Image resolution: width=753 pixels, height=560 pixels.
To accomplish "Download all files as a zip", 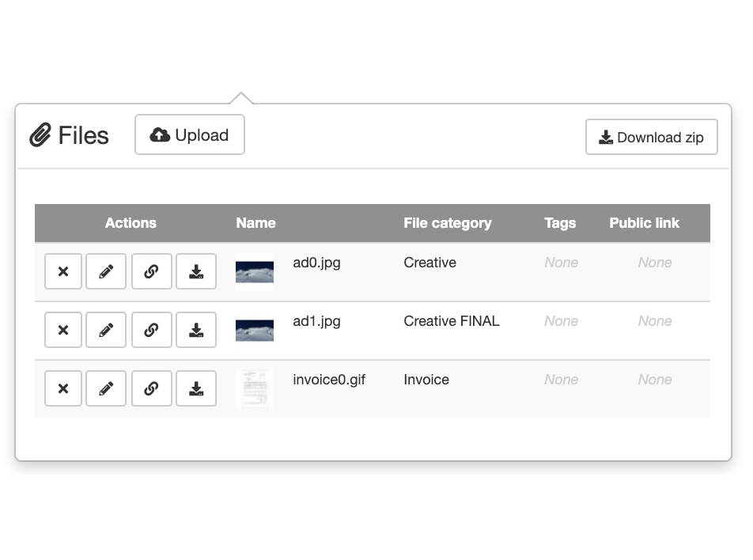I will [651, 137].
